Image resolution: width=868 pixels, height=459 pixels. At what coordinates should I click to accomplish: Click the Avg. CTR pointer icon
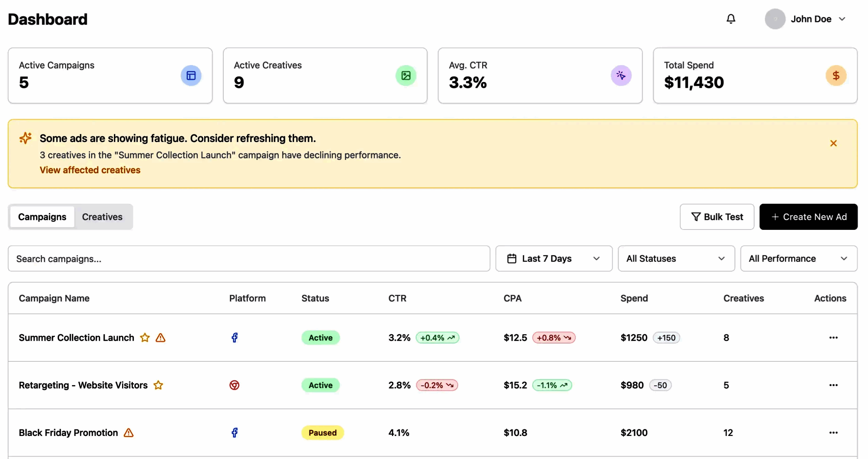pos(621,75)
